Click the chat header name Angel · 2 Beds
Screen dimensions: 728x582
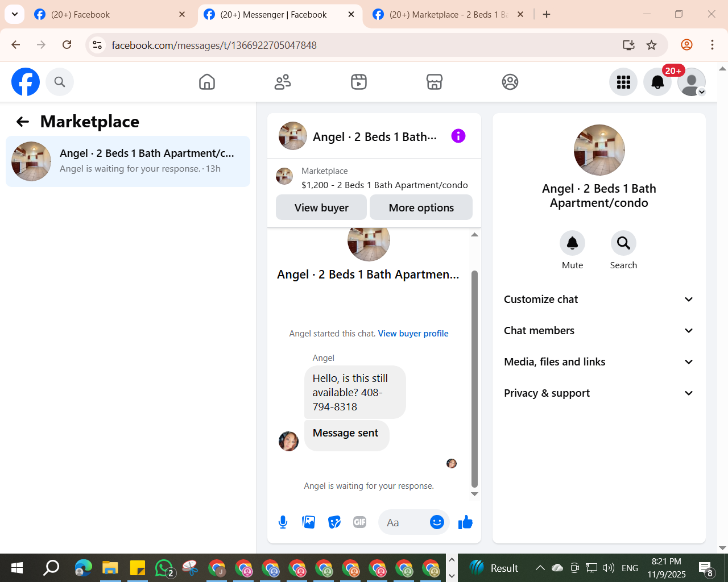[x=375, y=136]
